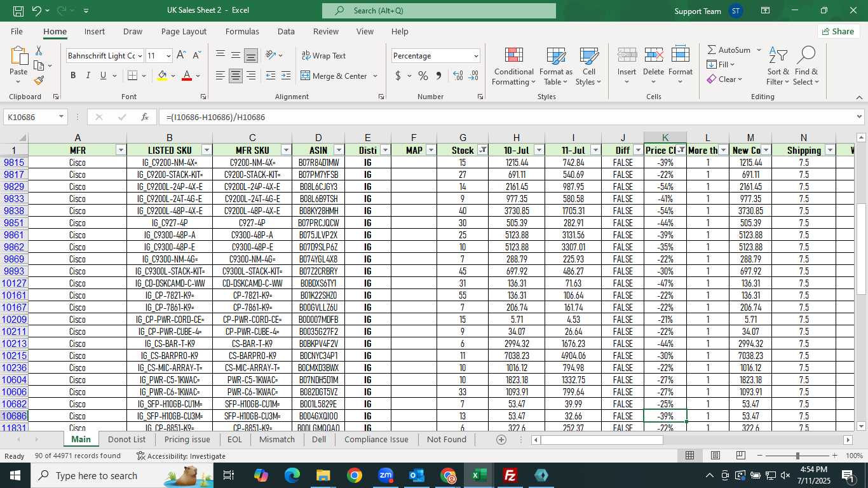Click the Delete cells icon
This screenshot has height=488, width=868.
pos(653,55)
